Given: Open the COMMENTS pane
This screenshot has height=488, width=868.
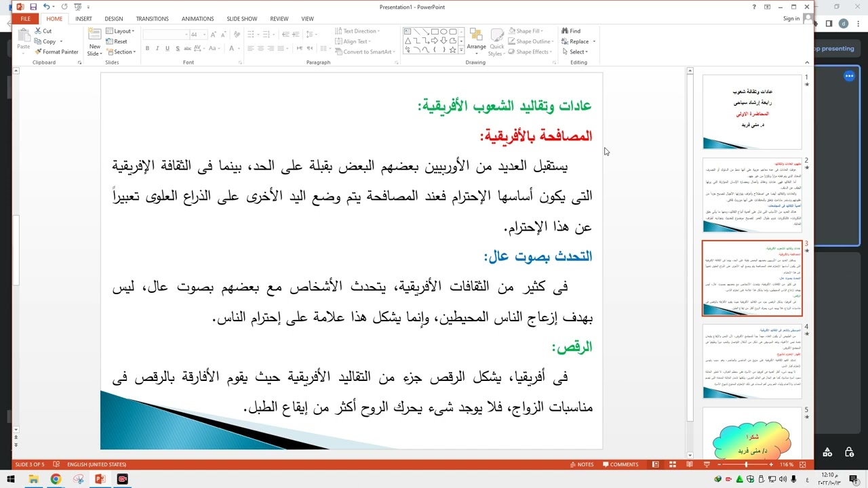Looking at the screenshot, I should [x=620, y=464].
